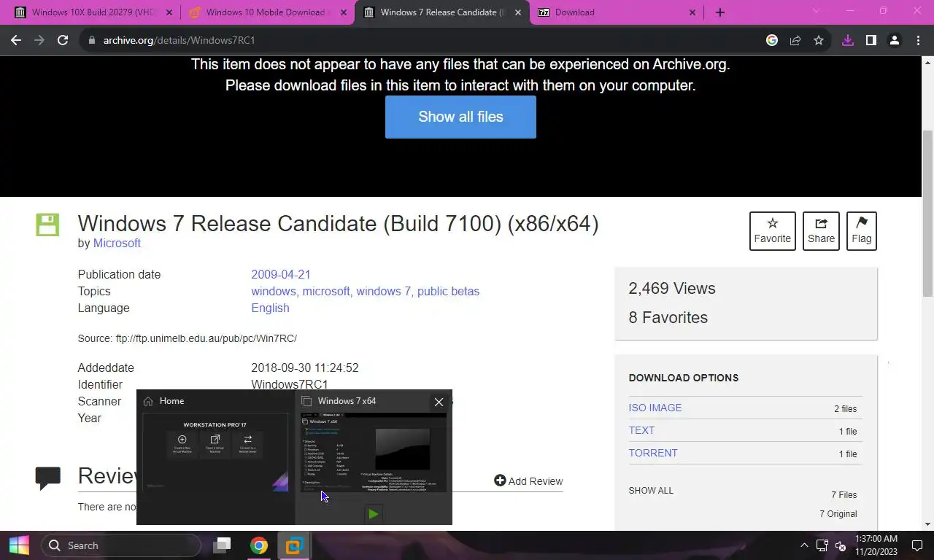Click the Share button

coord(821,230)
